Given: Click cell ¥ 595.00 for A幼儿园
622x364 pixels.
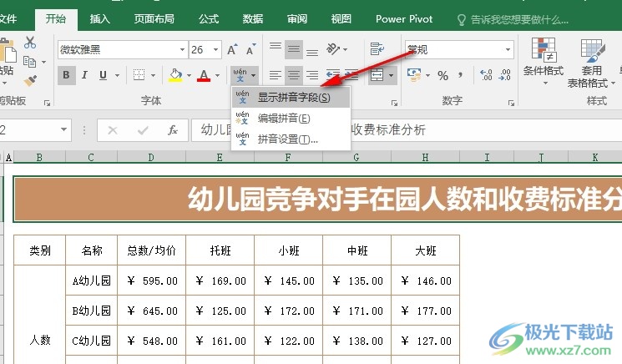Looking at the screenshot, I should coord(151,281).
